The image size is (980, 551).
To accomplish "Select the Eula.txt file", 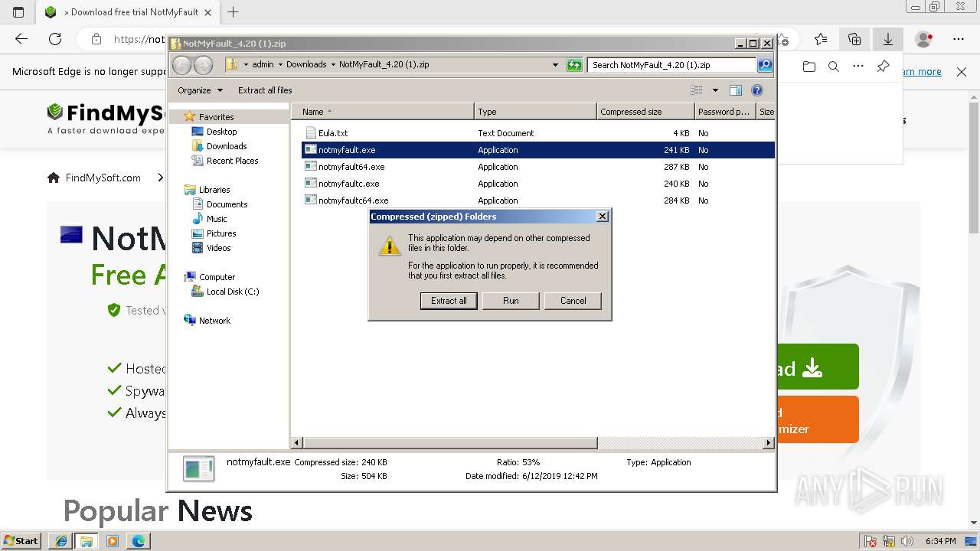I will [x=333, y=133].
